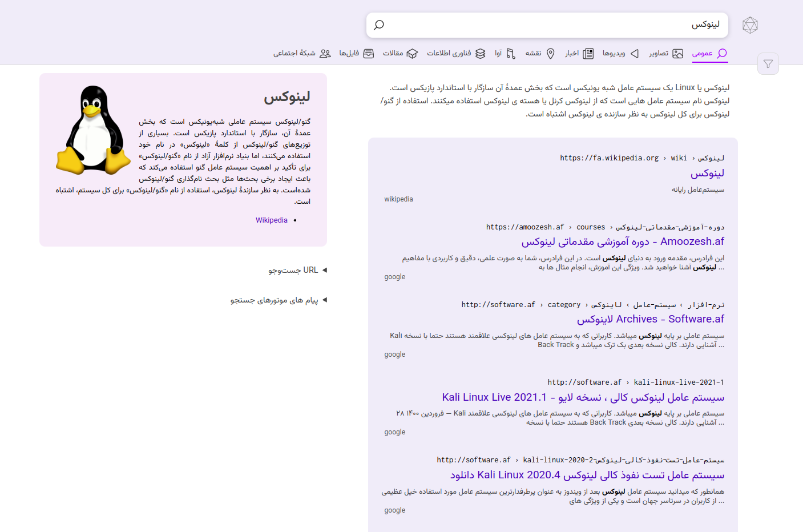The width and height of the screenshot is (803, 532).
Task: Switch to the نقشه tab
Action: [x=540, y=53]
